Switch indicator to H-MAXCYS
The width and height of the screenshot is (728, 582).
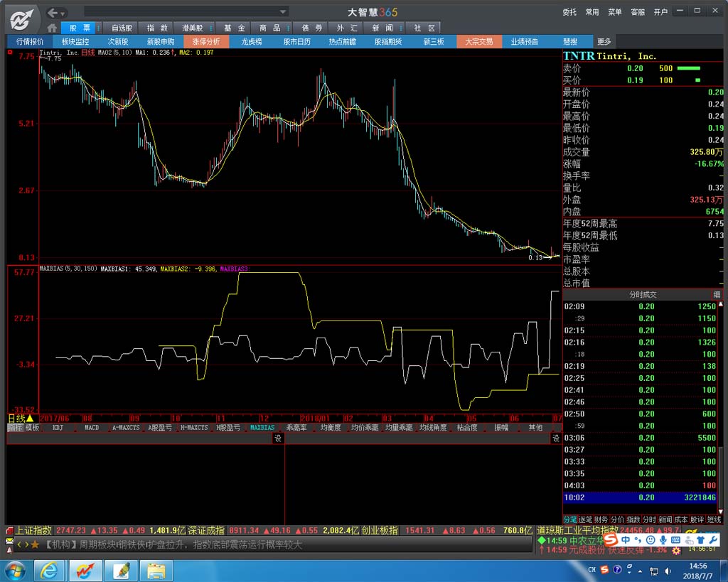pos(194,428)
